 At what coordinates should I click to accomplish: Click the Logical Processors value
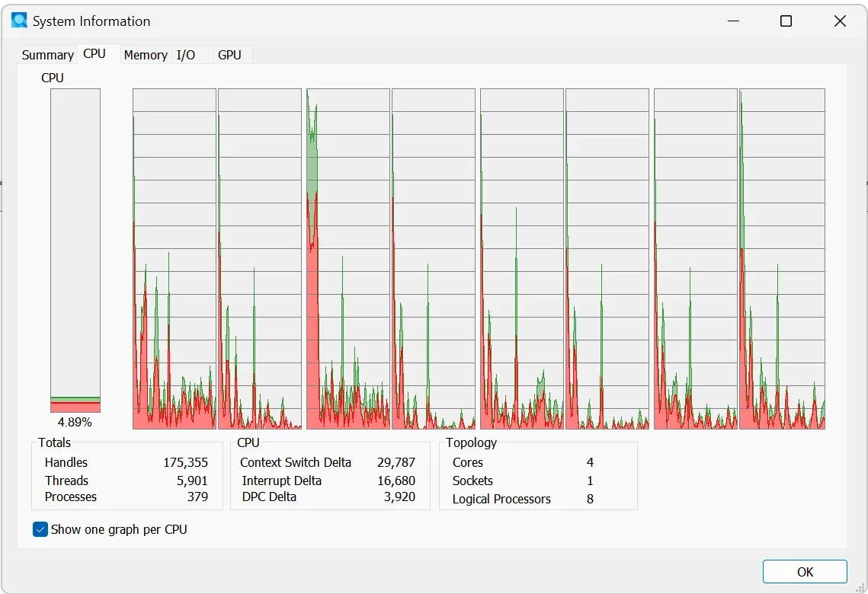pyautogui.click(x=590, y=499)
